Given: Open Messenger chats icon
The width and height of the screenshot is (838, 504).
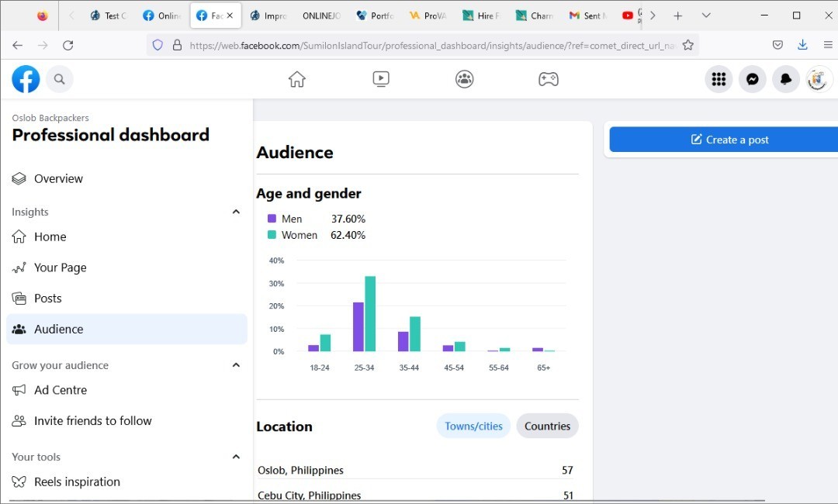Looking at the screenshot, I should pyautogui.click(x=753, y=79).
